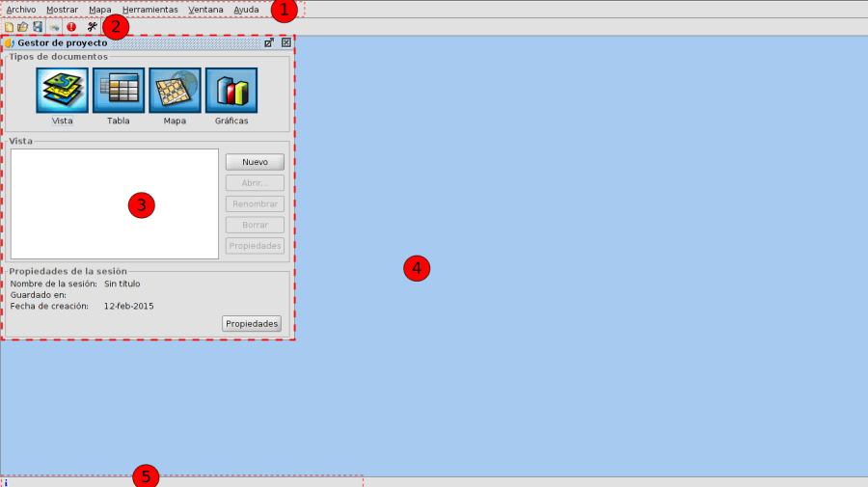Click the save project disk icon
The height and width of the screenshot is (487, 868).
(38, 27)
